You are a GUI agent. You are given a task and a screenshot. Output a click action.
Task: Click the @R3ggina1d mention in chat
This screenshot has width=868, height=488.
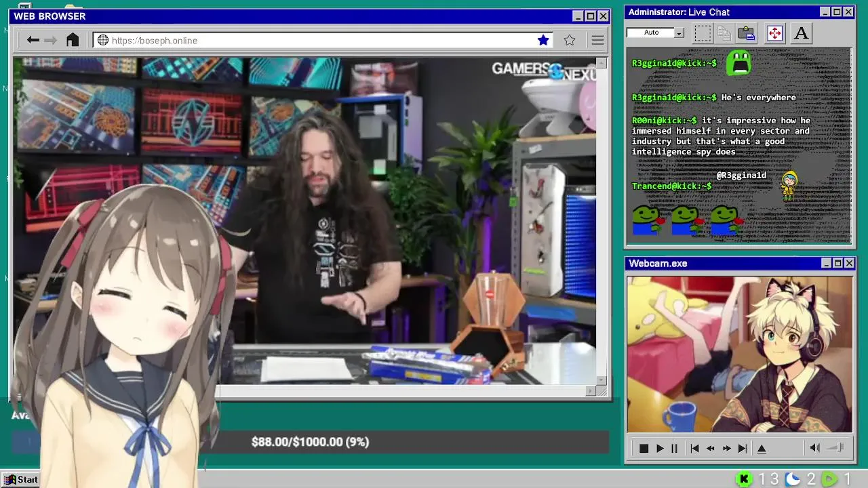pyautogui.click(x=741, y=176)
